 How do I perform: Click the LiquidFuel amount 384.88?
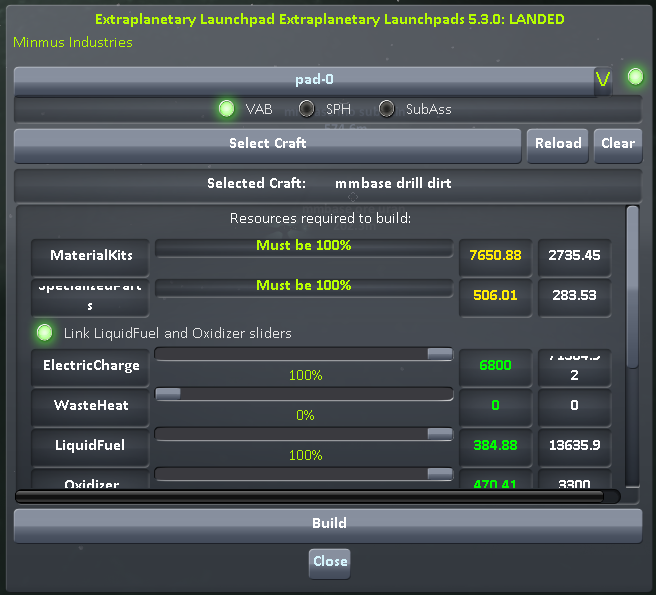pos(495,447)
